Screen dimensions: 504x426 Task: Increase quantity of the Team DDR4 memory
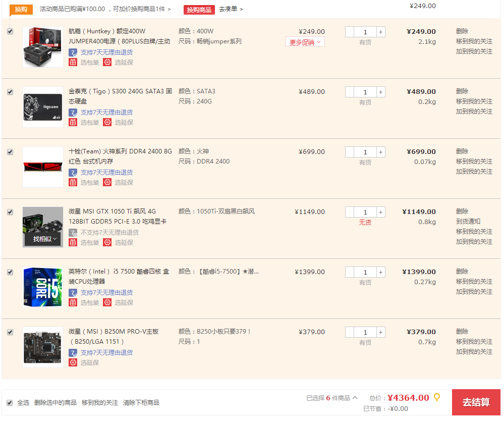tap(380, 152)
